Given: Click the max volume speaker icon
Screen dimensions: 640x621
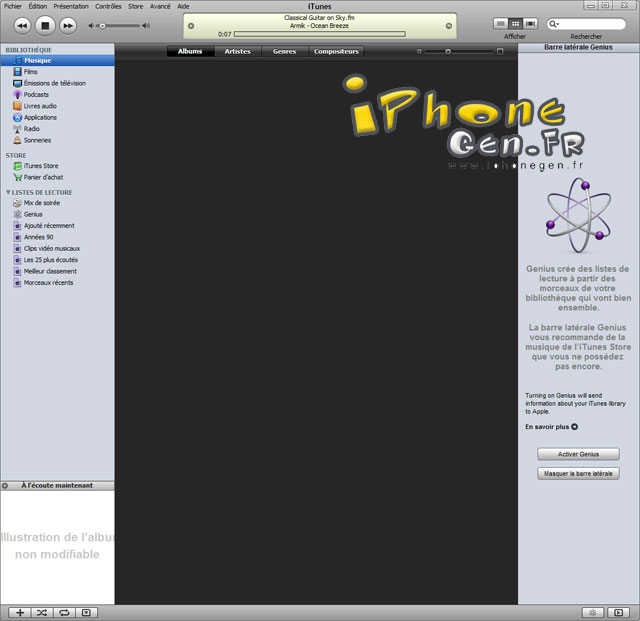Looking at the screenshot, I should tap(146, 26).
